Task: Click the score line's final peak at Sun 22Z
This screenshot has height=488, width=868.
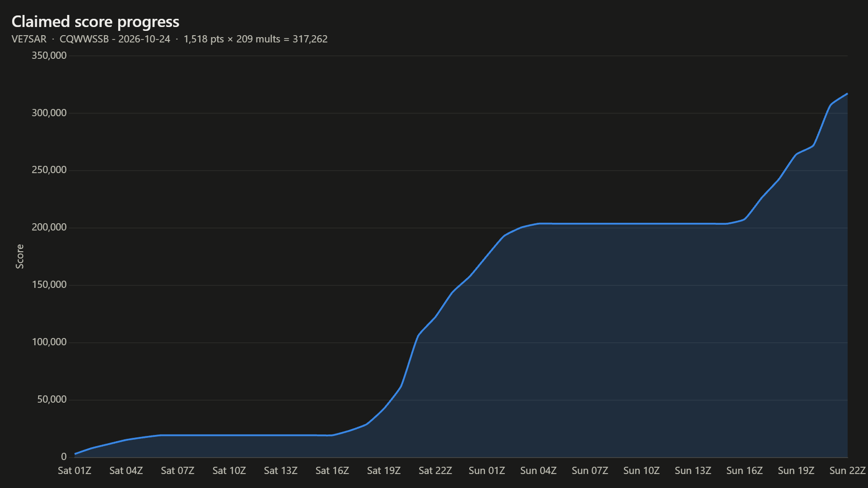Action: tap(847, 94)
